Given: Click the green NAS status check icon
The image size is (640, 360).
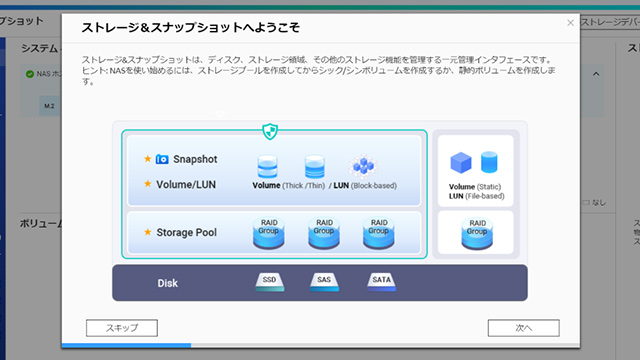Looking at the screenshot, I should pos(30,74).
